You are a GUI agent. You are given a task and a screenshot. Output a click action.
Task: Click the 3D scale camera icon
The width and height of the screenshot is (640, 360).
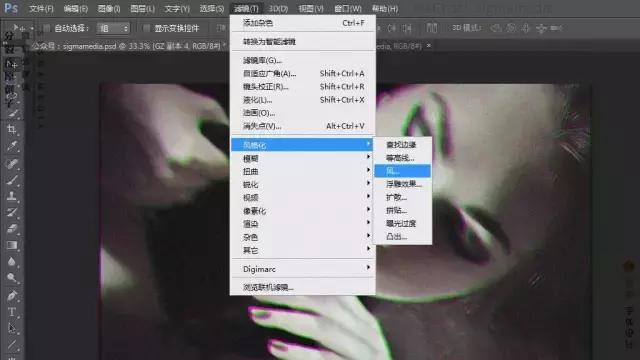point(556,28)
